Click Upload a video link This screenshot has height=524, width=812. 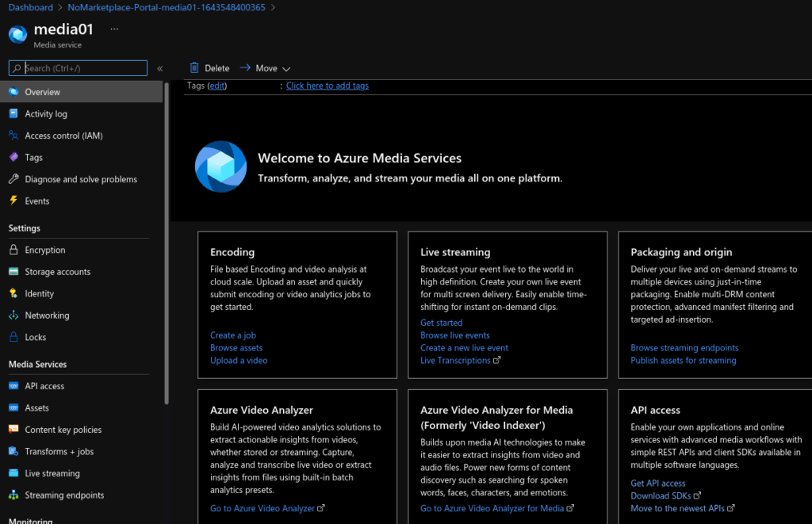239,360
